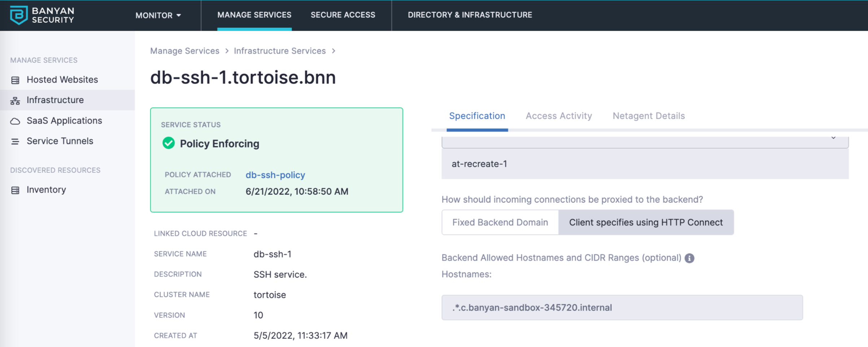
Task: Click the green Policy Enforcing checkmark
Action: pos(169,143)
